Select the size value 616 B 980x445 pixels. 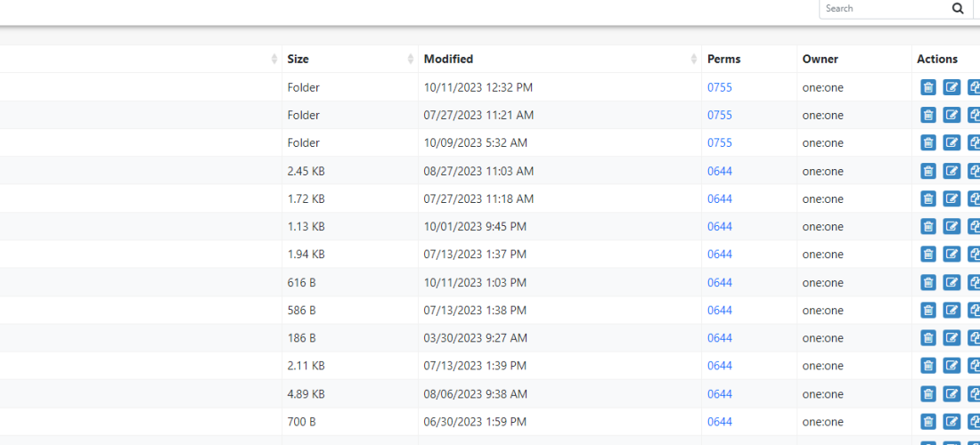pos(301,282)
